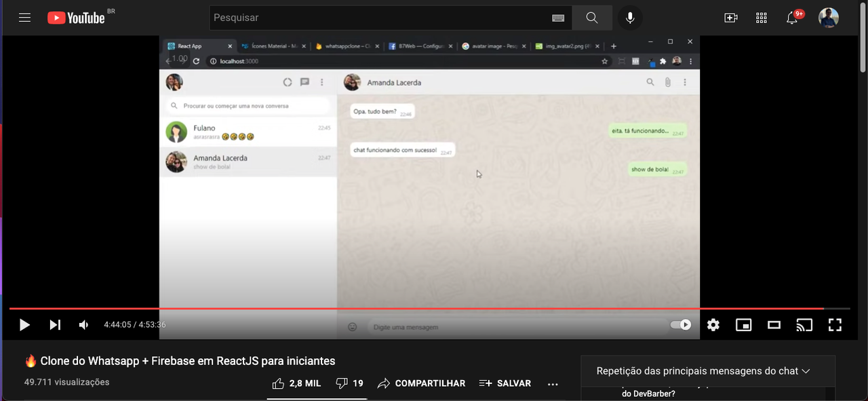
Task: Open player settings gear
Action: pos(713,325)
